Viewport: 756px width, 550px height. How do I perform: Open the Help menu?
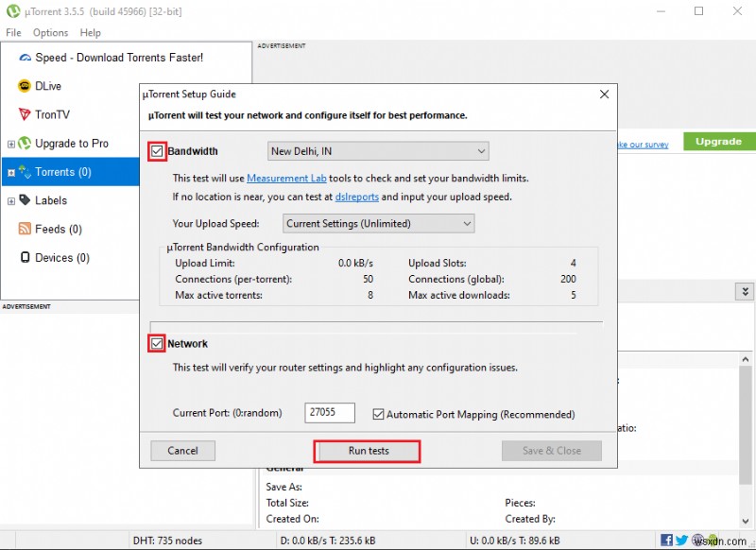(x=91, y=32)
